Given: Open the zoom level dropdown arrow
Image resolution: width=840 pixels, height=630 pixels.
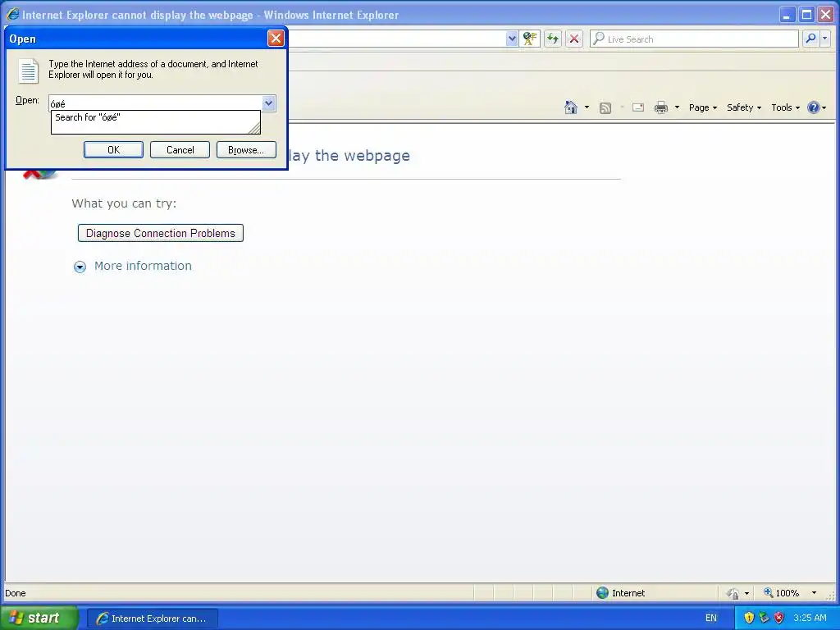Looking at the screenshot, I should [814, 593].
